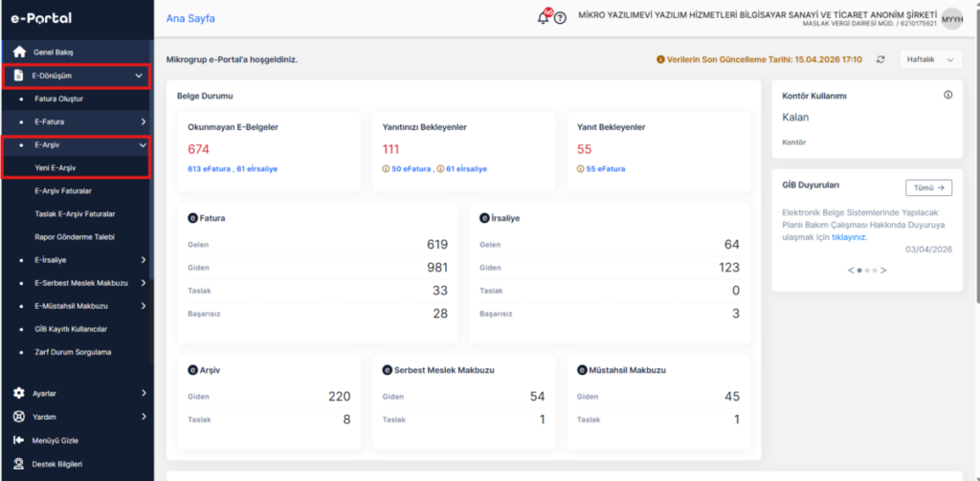The height and width of the screenshot is (481, 980).
Task: Go to next GİB announcement arrow
Action: [x=883, y=271]
